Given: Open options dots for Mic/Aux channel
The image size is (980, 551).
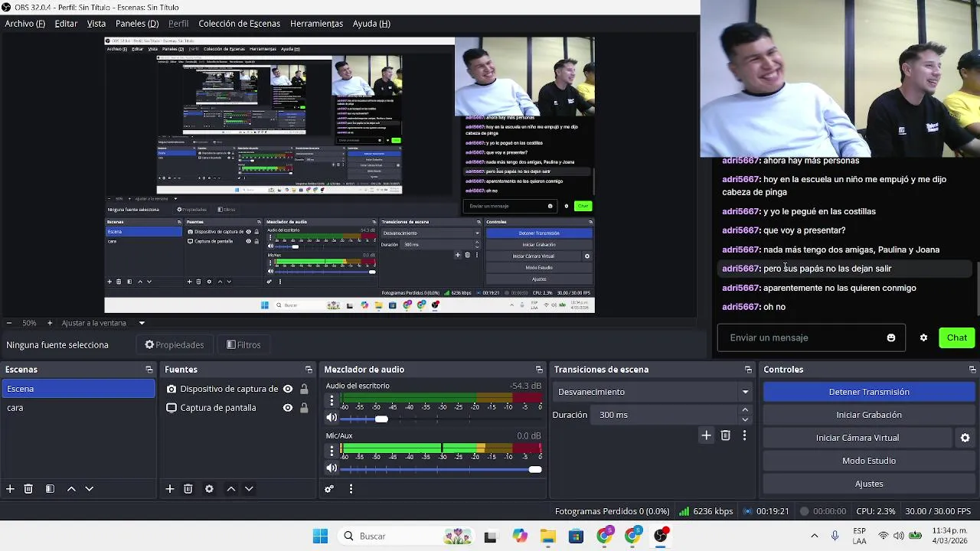Looking at the screenshot, I should (x=332, y=451).
